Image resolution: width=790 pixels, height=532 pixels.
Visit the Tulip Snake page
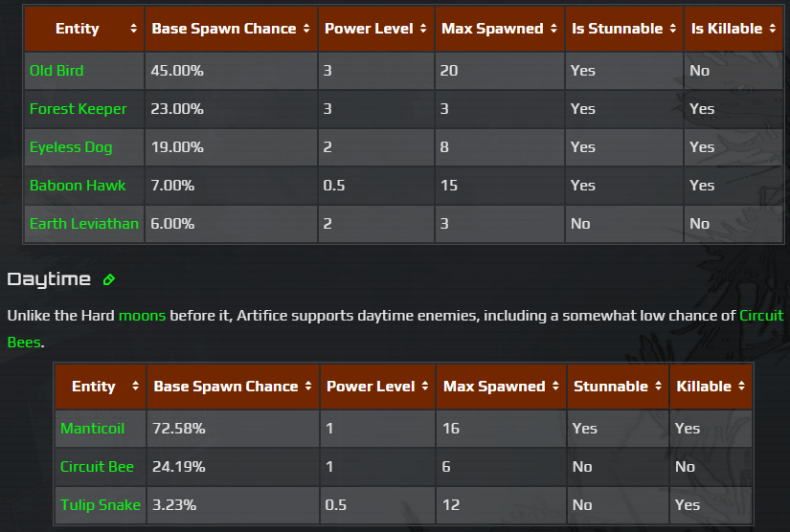(x=101, y=505)
